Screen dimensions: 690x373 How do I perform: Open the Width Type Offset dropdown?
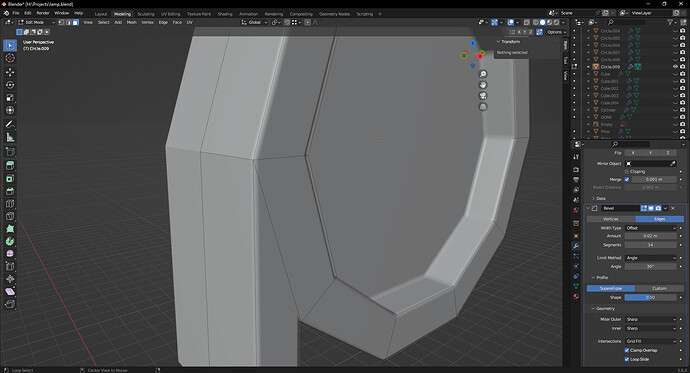click(650, 228)
